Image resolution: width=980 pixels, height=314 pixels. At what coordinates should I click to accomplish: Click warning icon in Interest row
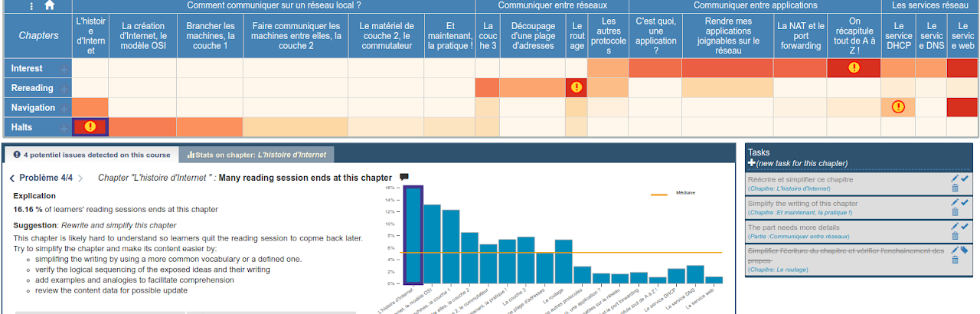click(x=854, y=68)
